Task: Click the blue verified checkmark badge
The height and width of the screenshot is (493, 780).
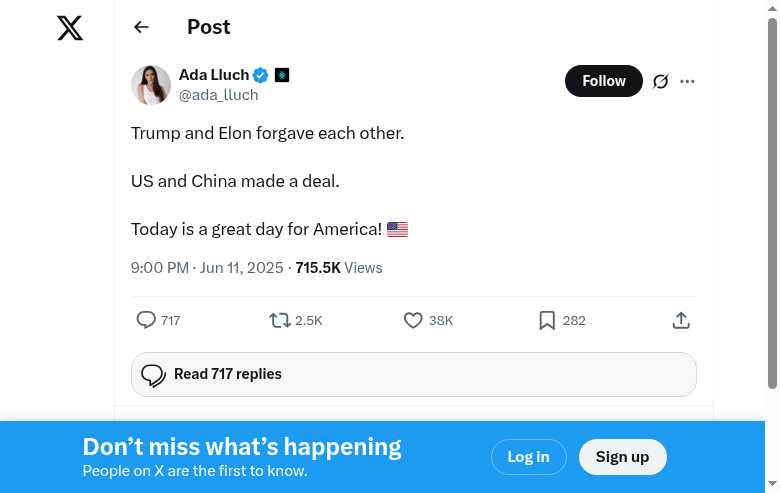Action: pyautogui.click(x=260, y=75)
